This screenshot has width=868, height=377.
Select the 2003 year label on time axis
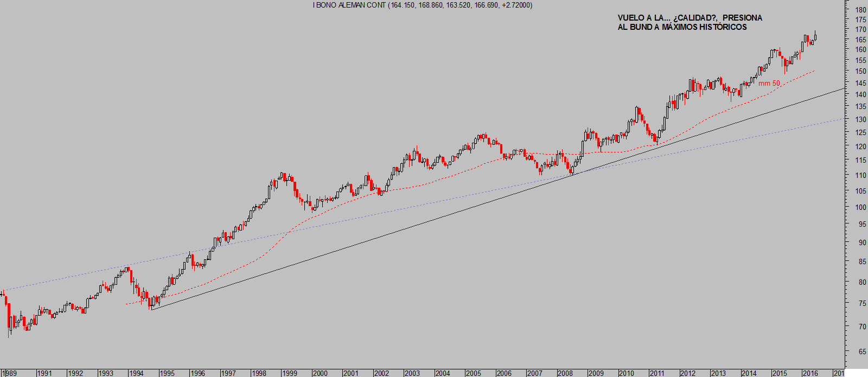coord(412,373)
